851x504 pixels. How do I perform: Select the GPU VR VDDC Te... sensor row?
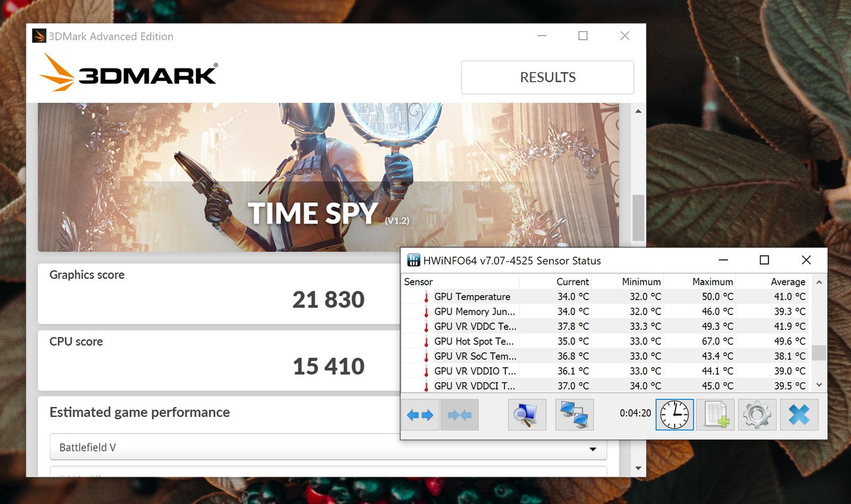[605, 326]
